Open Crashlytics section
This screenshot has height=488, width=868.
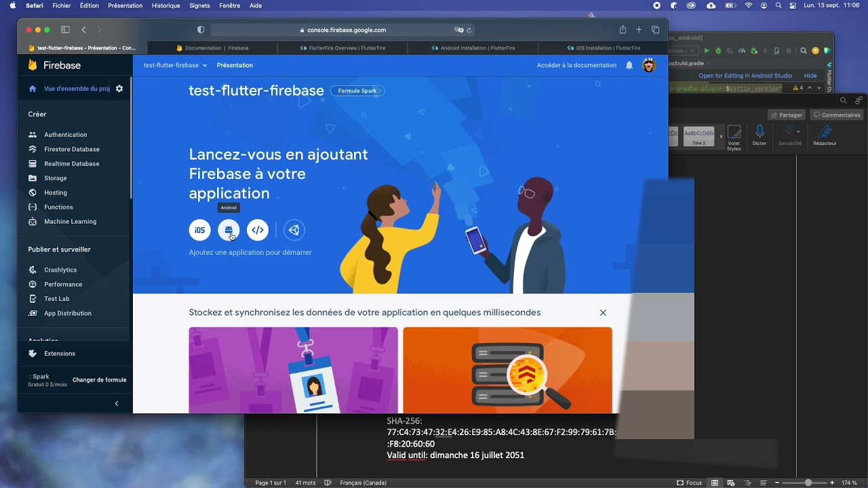[52, 270]
